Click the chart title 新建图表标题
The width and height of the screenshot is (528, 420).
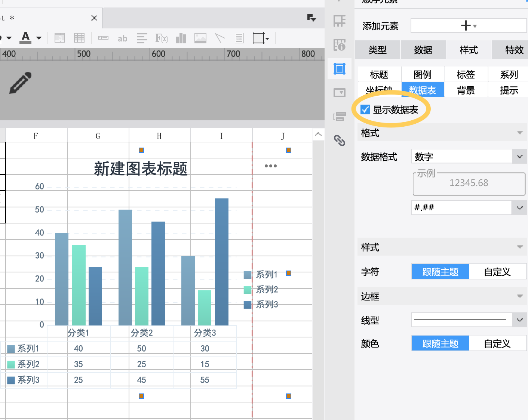(x=141, y=169)
